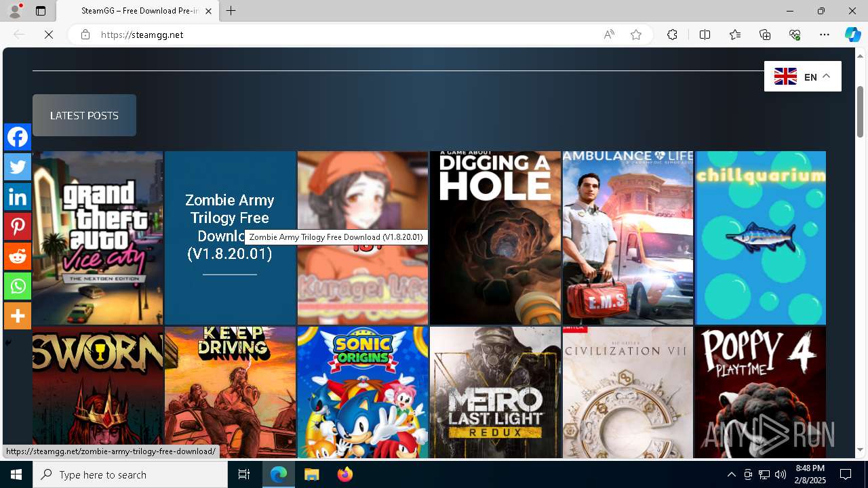
Task: Open A Game About Digging A Hole
Action: (x=495, y=238)
